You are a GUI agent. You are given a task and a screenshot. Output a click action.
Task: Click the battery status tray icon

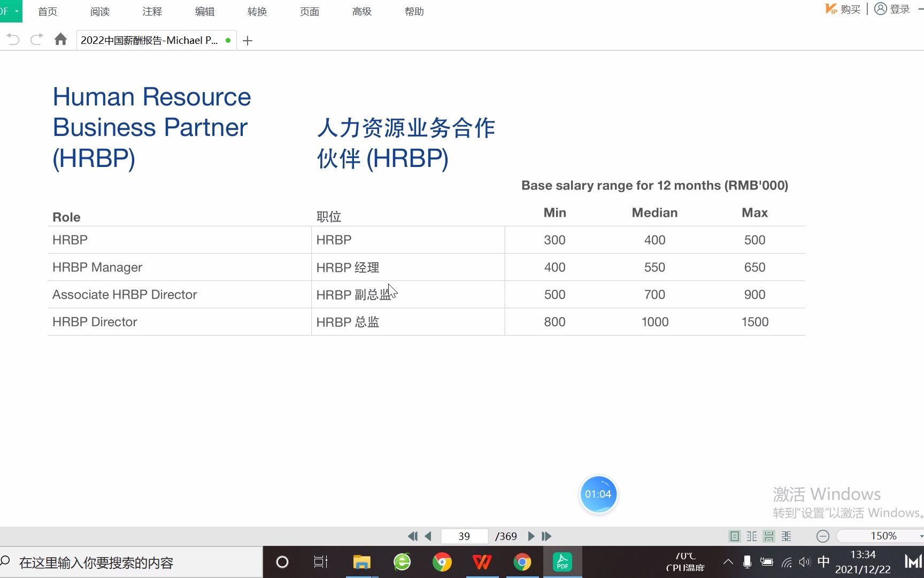(767, 562)
